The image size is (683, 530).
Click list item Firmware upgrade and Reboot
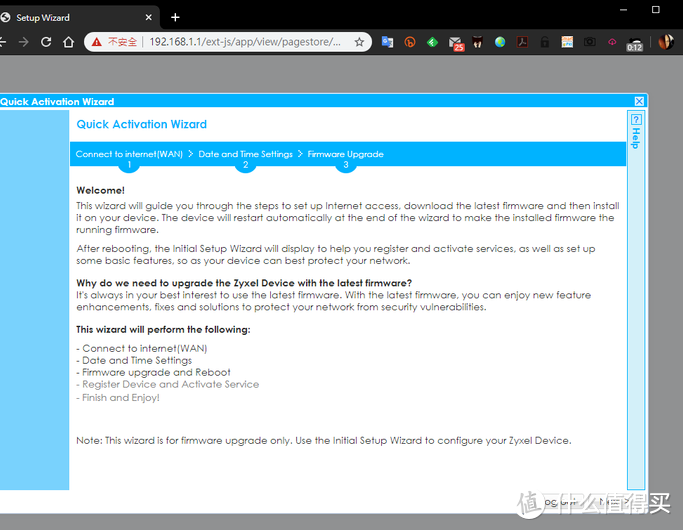point(153,372)
